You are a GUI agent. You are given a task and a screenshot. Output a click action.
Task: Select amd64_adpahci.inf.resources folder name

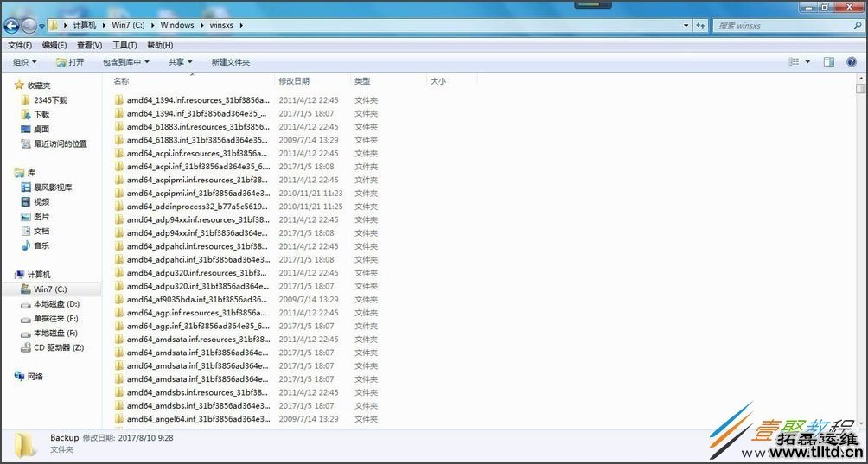[x=198, y=246]
